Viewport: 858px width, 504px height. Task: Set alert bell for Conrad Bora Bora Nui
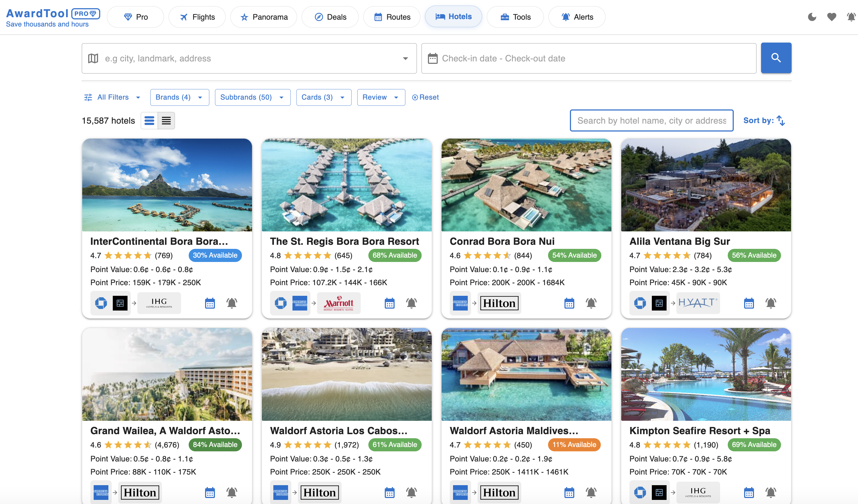pos(591,303)
